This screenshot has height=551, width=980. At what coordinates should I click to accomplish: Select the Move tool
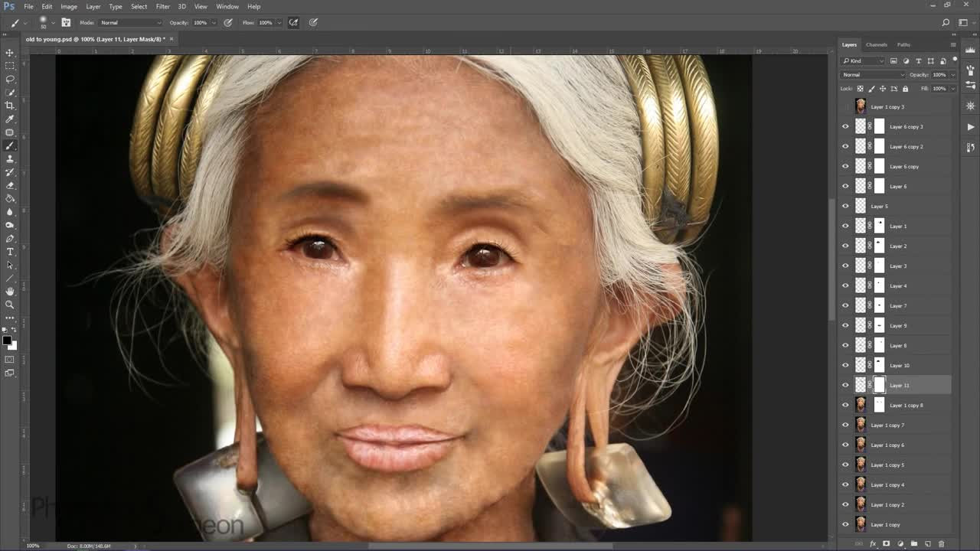[10, 53]
